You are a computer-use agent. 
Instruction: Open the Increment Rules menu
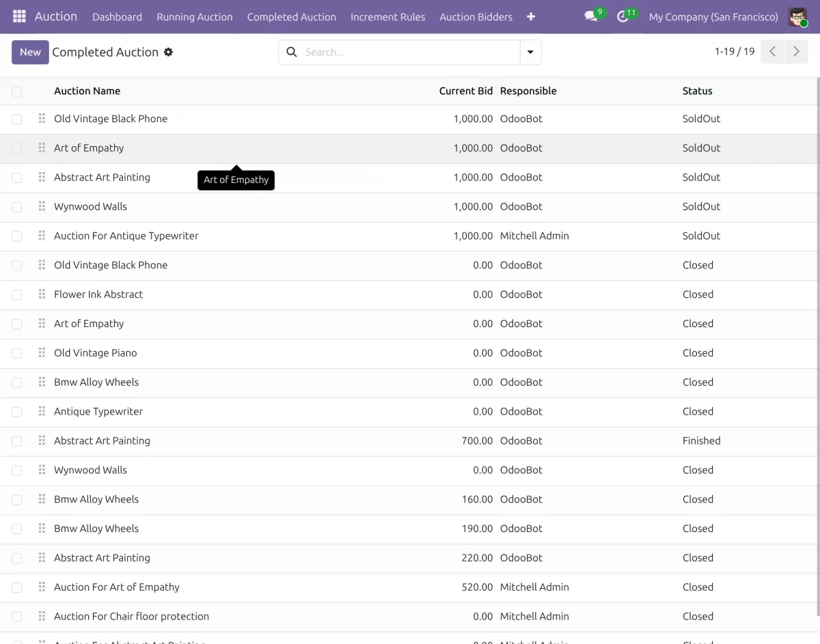tap(387, 16)
